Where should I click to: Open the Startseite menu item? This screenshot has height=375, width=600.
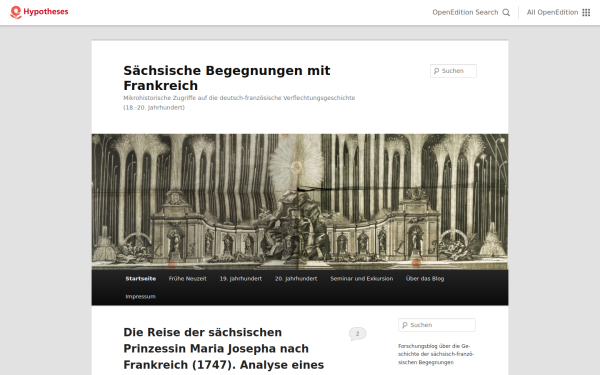140,279
